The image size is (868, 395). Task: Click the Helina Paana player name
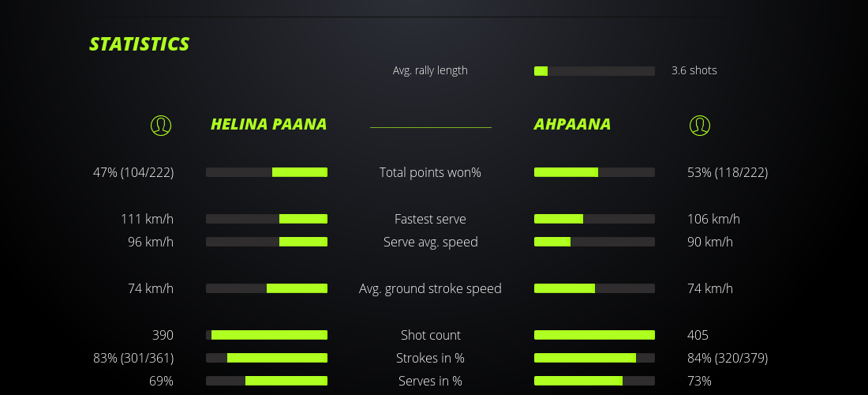(268, 125)
